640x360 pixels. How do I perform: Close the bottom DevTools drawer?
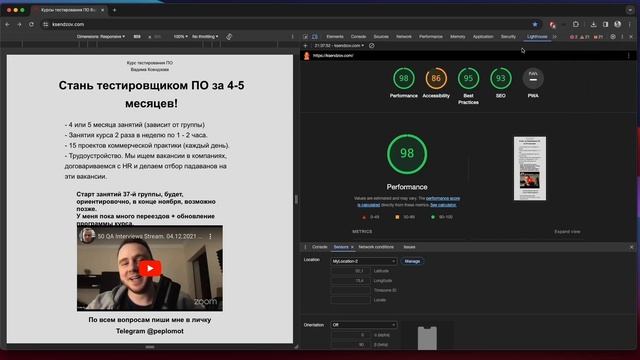(631, 247)
